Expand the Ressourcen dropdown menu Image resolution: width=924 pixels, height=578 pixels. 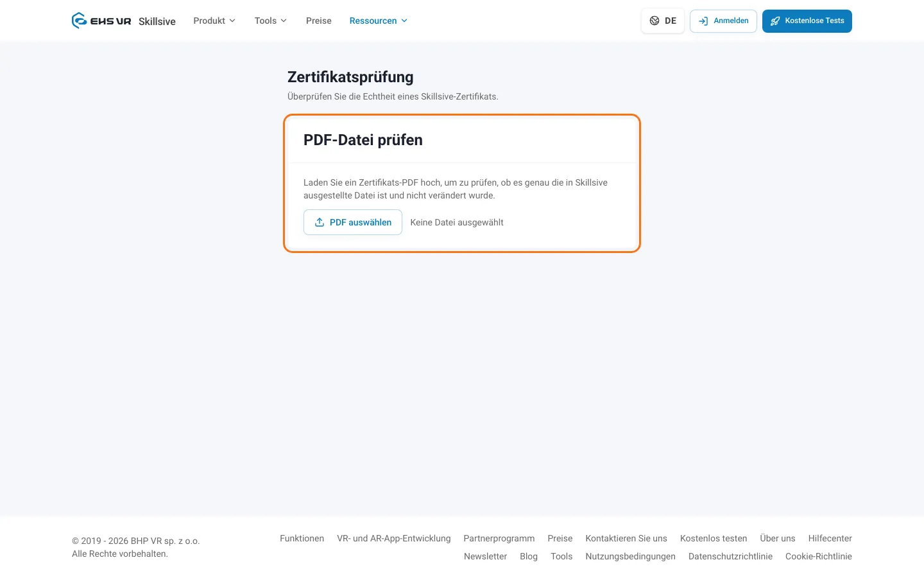tap(379, 21)
